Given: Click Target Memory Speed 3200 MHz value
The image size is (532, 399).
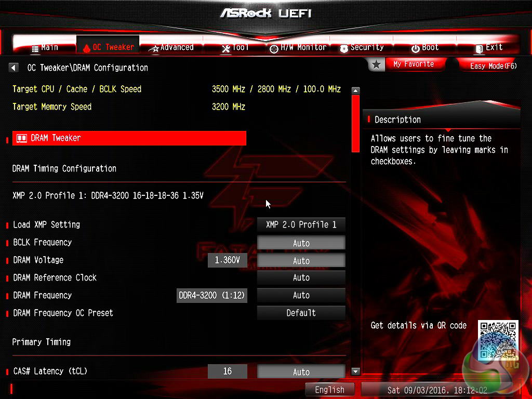Looking at the screenshot, I should point(229,107).
